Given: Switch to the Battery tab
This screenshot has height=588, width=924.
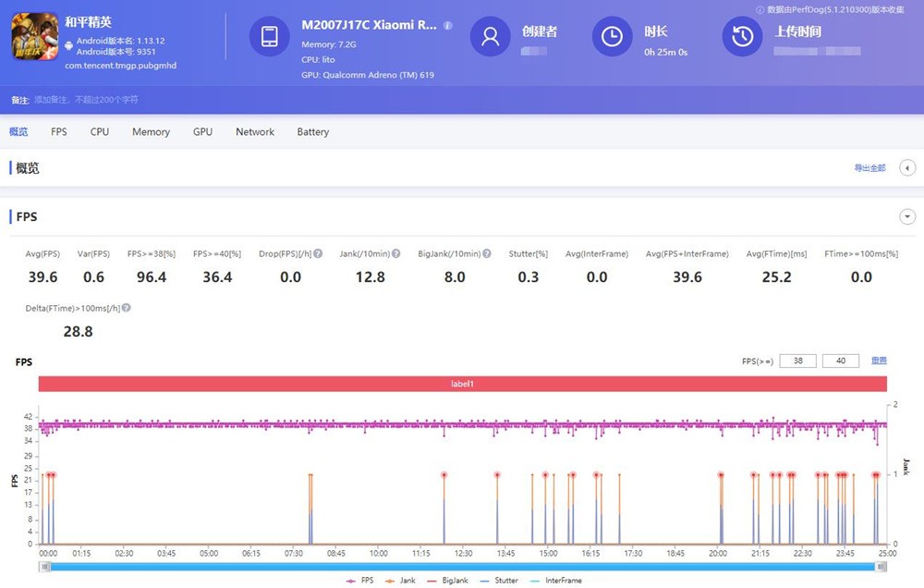Looking at the screenshot, I should 313,131.
